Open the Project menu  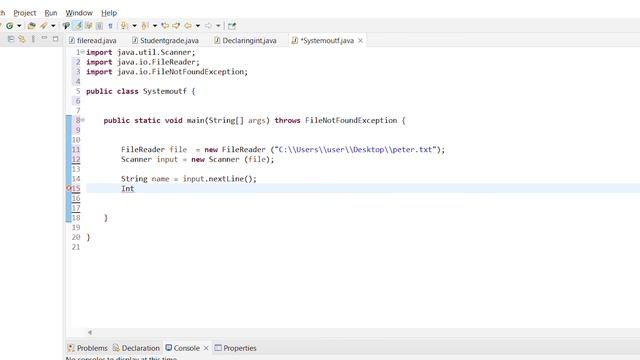click(x=24, y=13)
